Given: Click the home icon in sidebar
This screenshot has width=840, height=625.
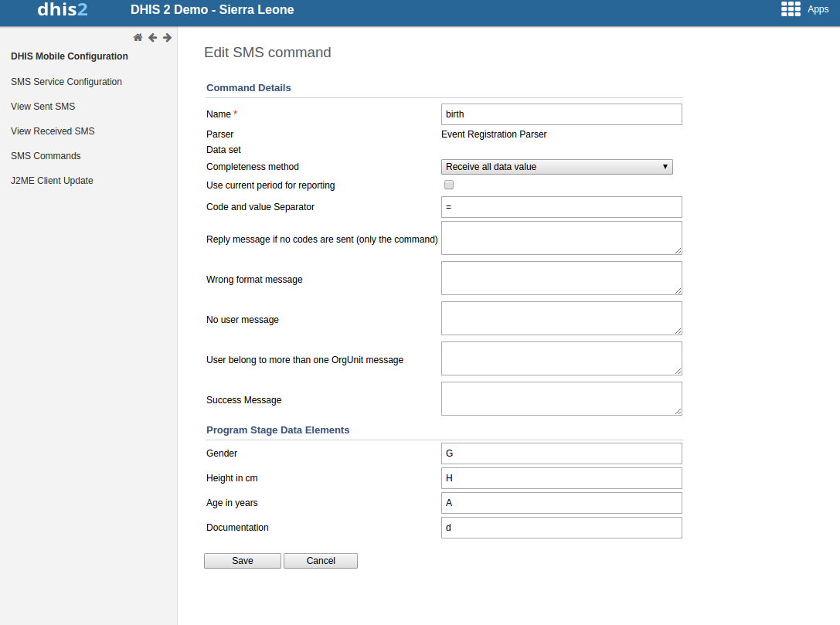Looking at the screenshot, I should (138, 38).
